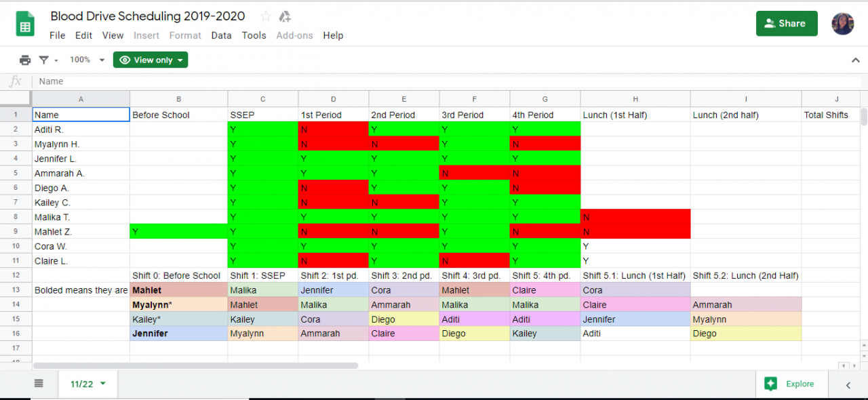Select the bold Myalynn* cell
The height and width of the screenshot is (400, 868).
(x=178, y=304)
